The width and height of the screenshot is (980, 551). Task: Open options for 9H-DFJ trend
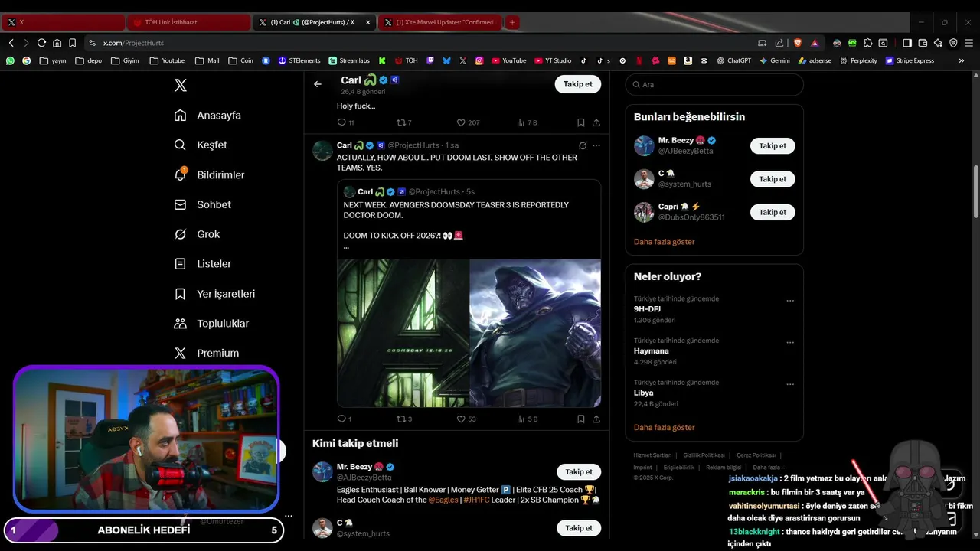click(x=790, y=301)
